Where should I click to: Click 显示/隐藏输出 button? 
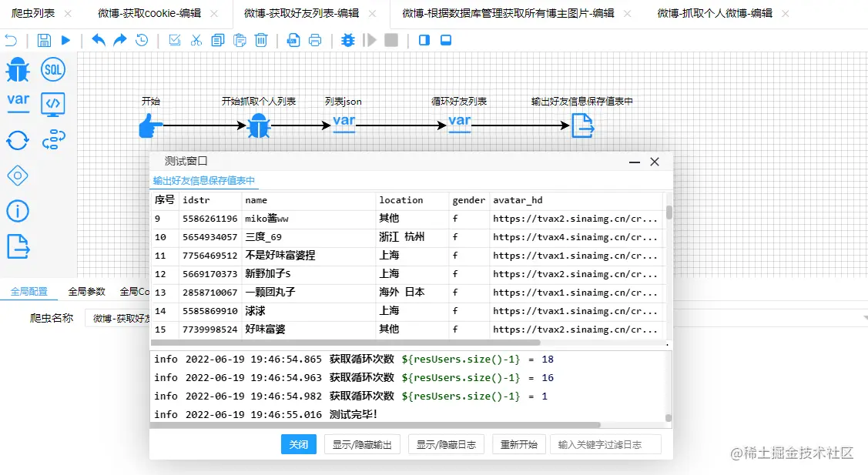coord(362,444)
